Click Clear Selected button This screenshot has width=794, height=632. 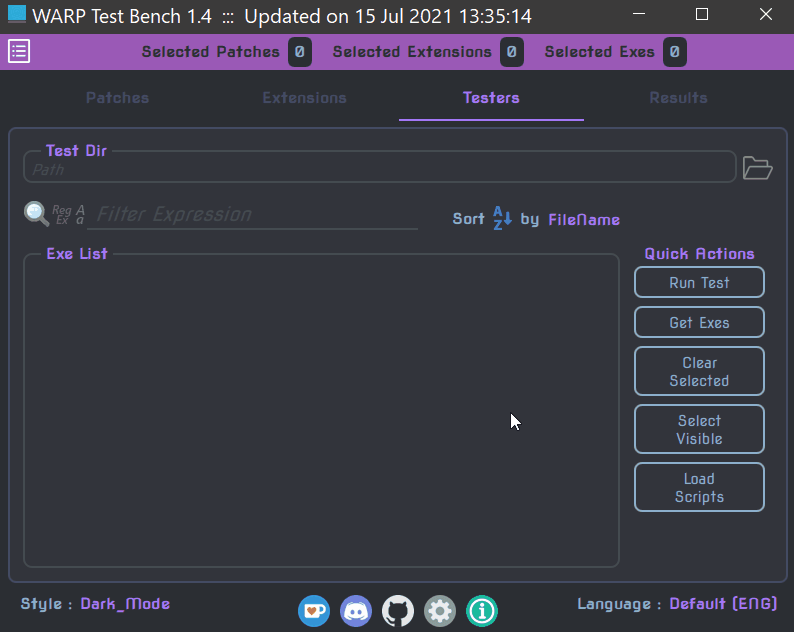coord(699,371)
